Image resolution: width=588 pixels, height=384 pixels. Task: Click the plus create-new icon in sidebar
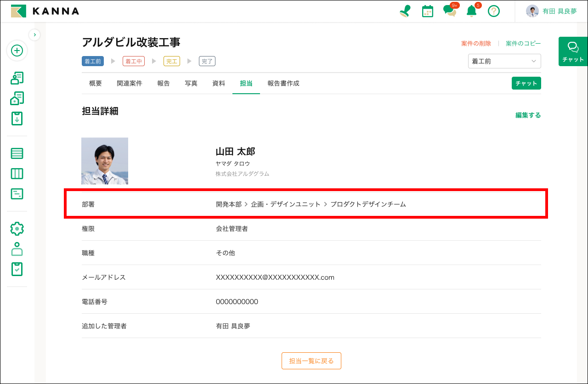tap(17, 51)
